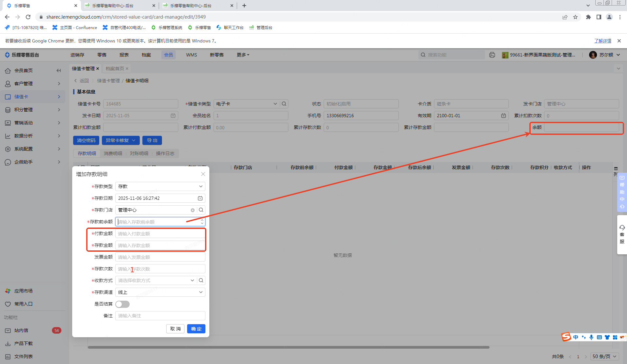This screenshot has height=364, width=627.
Task: Clear 管理中心 in 存款门店 field
Action: click(193, 210)
